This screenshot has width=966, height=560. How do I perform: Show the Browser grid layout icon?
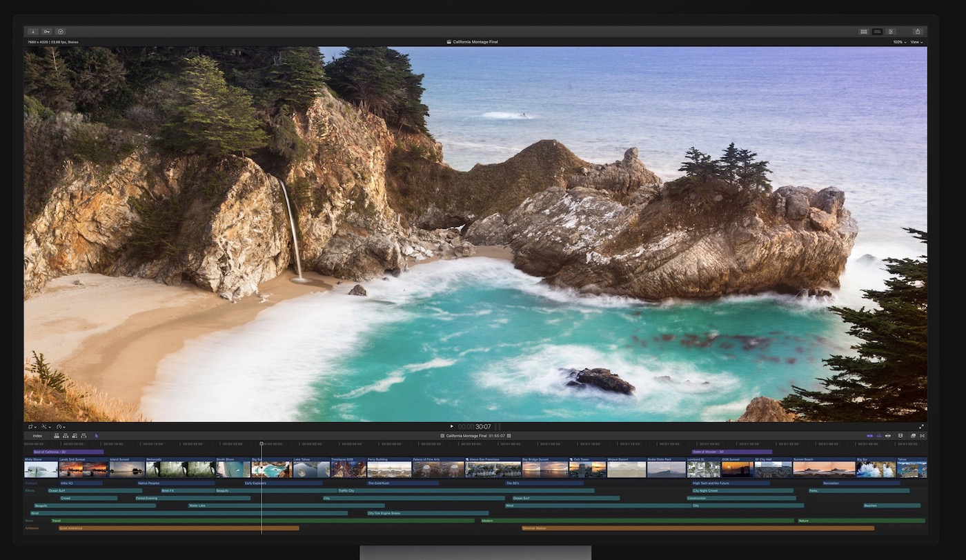[x=863, y=32]
